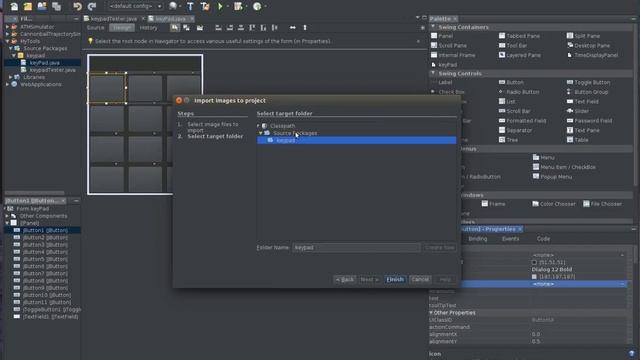Click the horizontal resizability arrow icon

(293, 27)
